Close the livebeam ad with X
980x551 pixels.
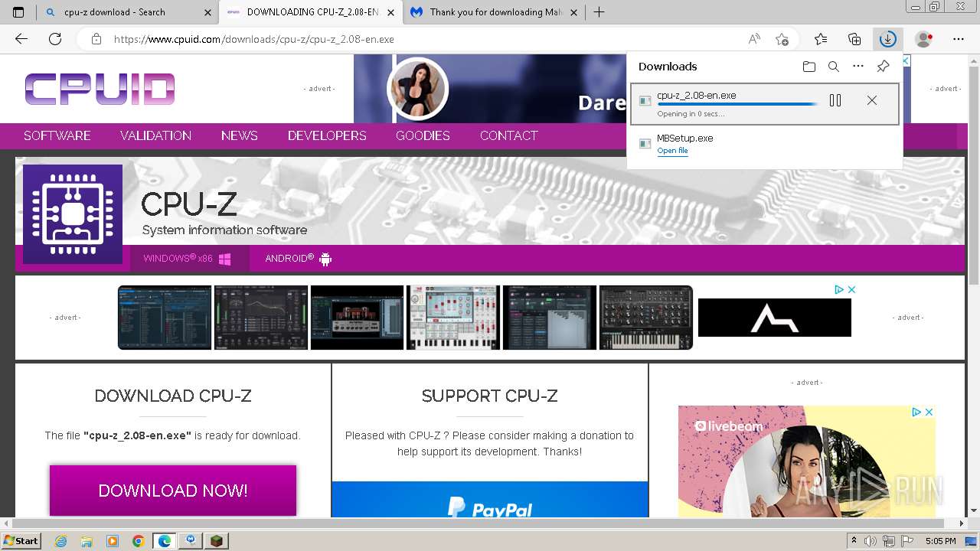[929, 412]
